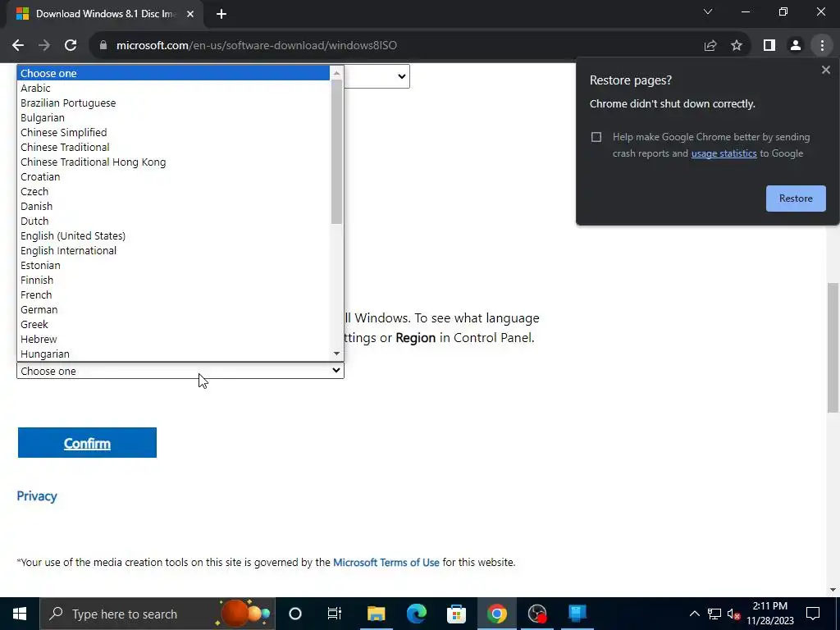Open the Windows Start menu
This screenshot has width=840, height=630.
pyautogui.click(x=20, y=614)
